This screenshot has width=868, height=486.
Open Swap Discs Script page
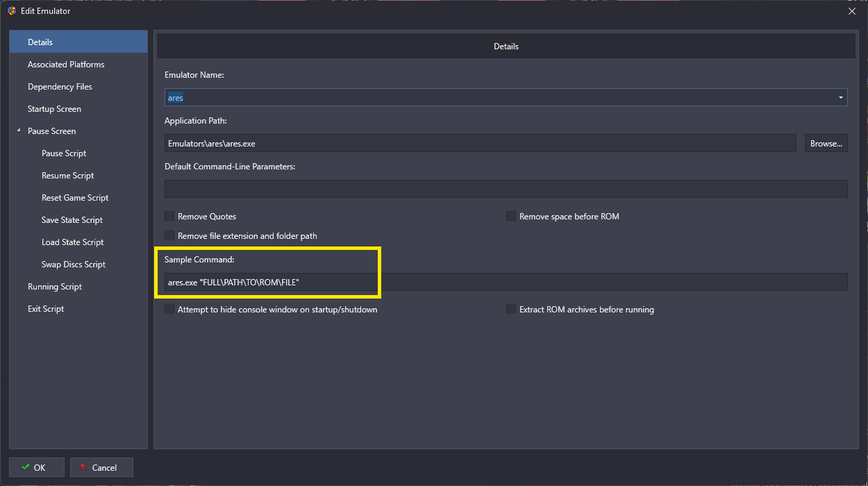click(x=74, y=265)
